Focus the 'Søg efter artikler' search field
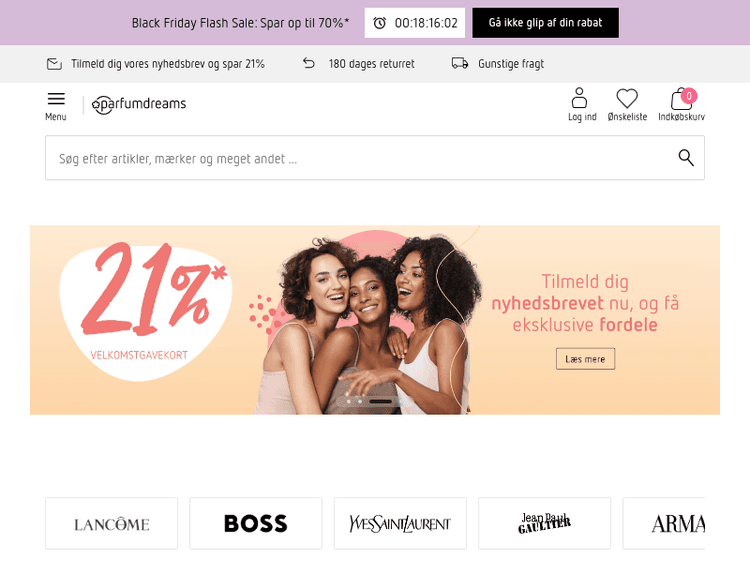Viewport: 750px width, 563px height. 375,158
